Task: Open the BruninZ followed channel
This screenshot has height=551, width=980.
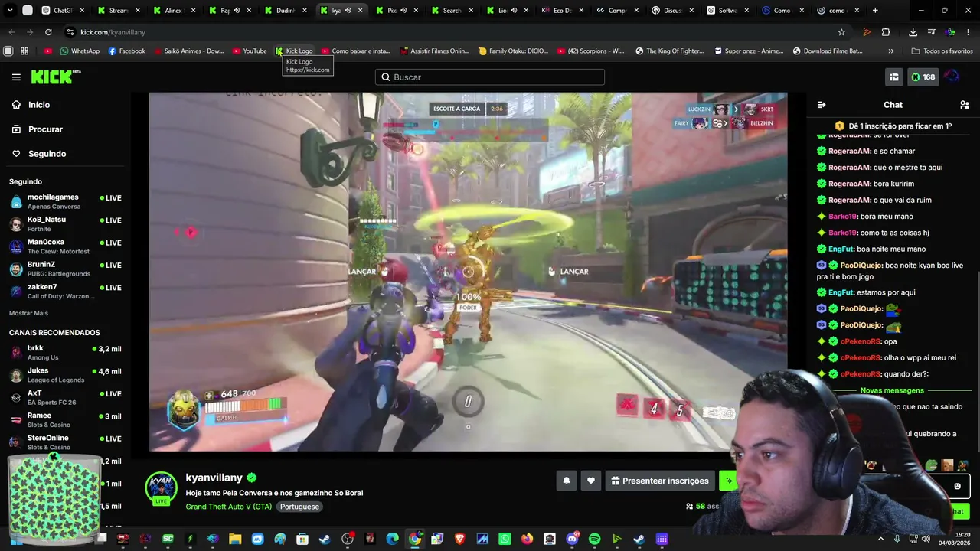Action: click(65, 269)
